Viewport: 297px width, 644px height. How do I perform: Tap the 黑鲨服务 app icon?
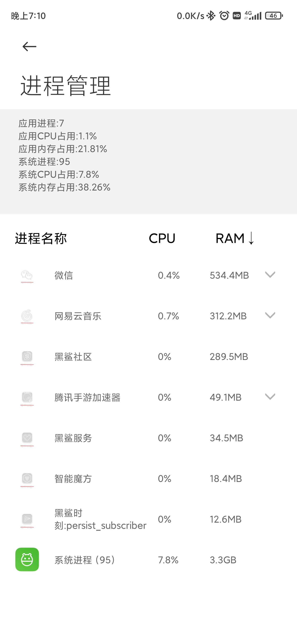[27, 438]
